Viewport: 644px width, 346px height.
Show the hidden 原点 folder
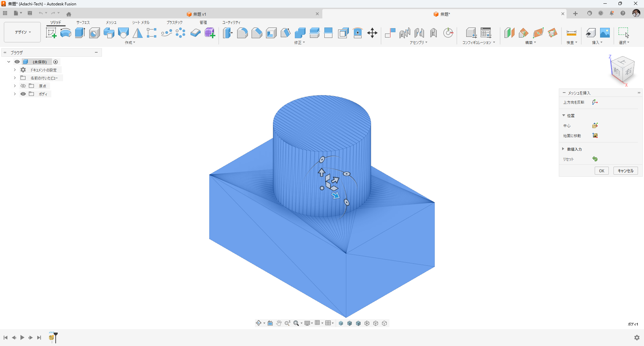[23, 86]
